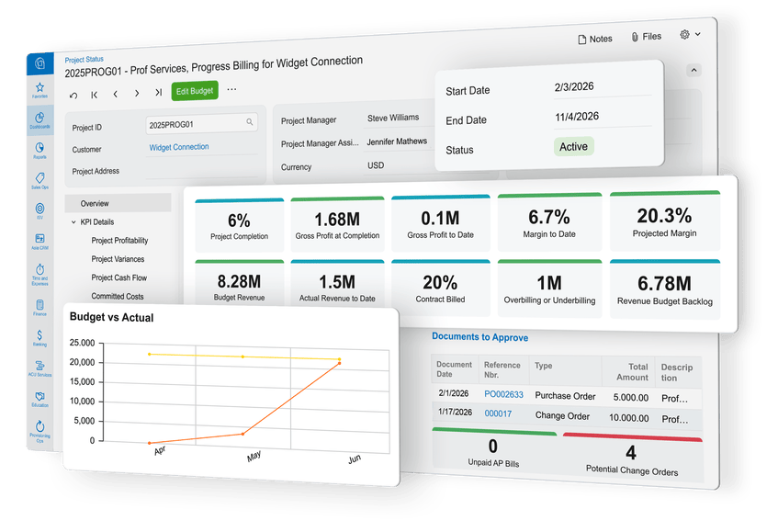Click the undo arrow in the toolbar
Screen dimensions: 778x532
coord(73,93)
